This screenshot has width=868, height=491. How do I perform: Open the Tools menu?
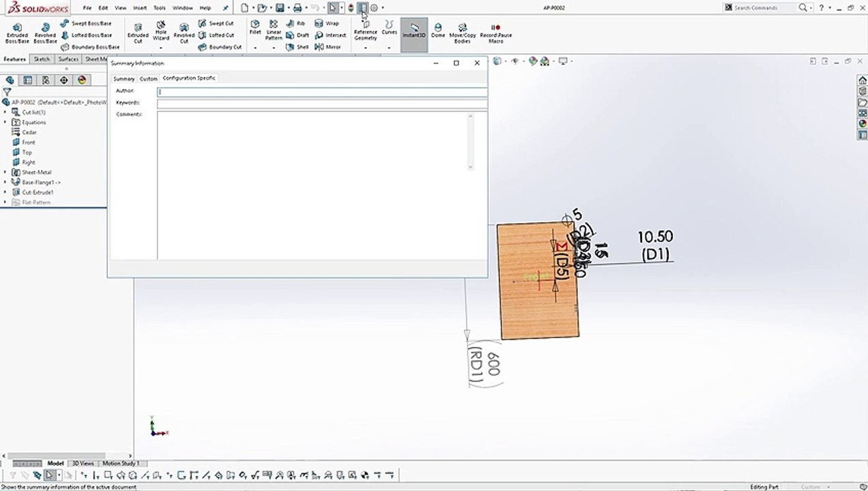tap(159, 8)
